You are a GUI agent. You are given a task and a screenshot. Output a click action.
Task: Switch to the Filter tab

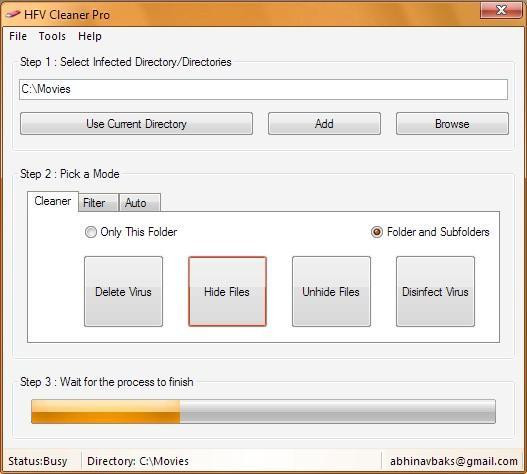click(98, 203)
